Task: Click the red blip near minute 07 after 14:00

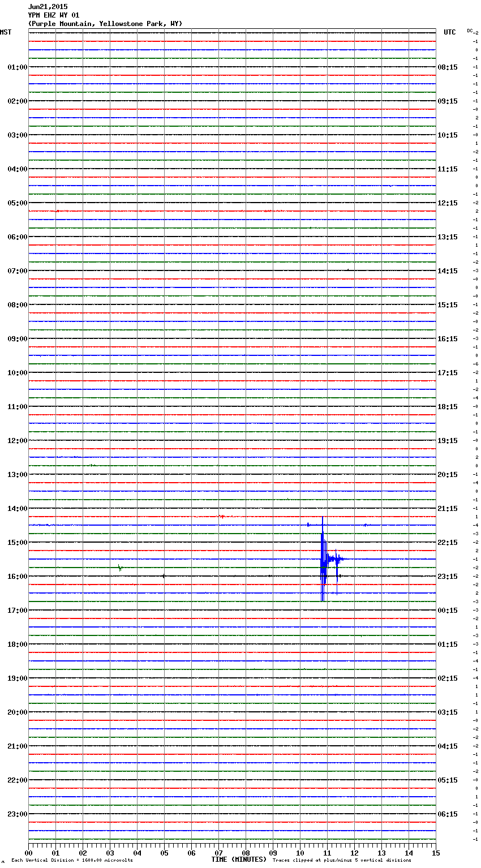Action: pyautogui.click(x=222, y=517)
